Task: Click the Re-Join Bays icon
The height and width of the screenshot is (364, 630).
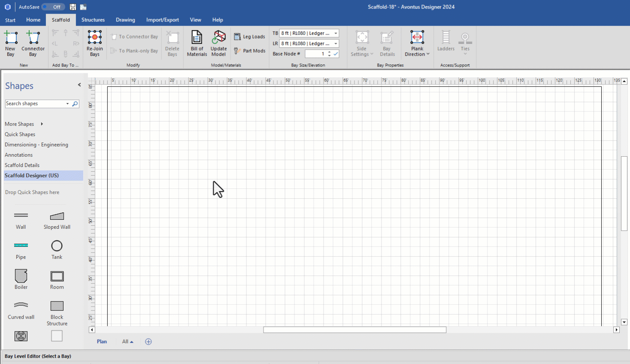Action: click(x=94, y=38)
